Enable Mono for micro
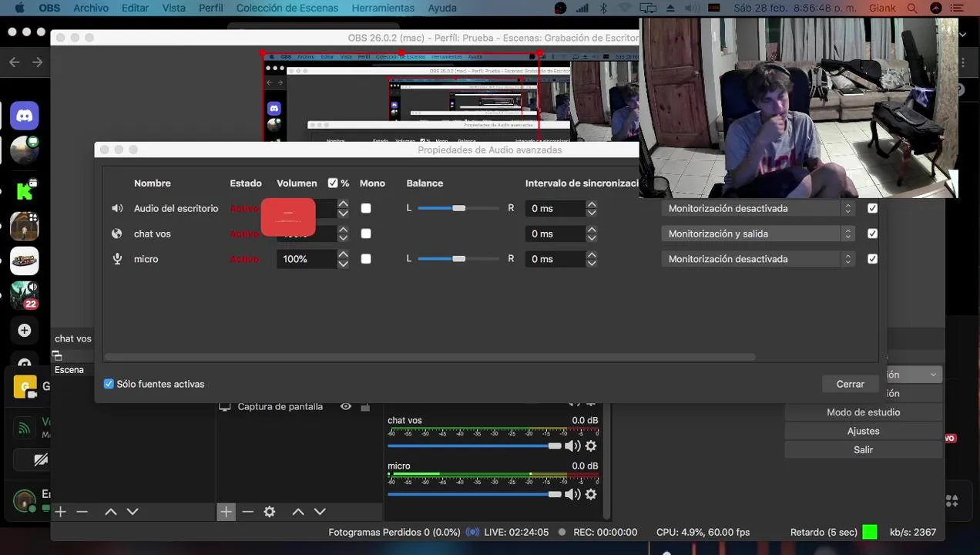Viewport: 980px width, 555px height. click(366, 259)
